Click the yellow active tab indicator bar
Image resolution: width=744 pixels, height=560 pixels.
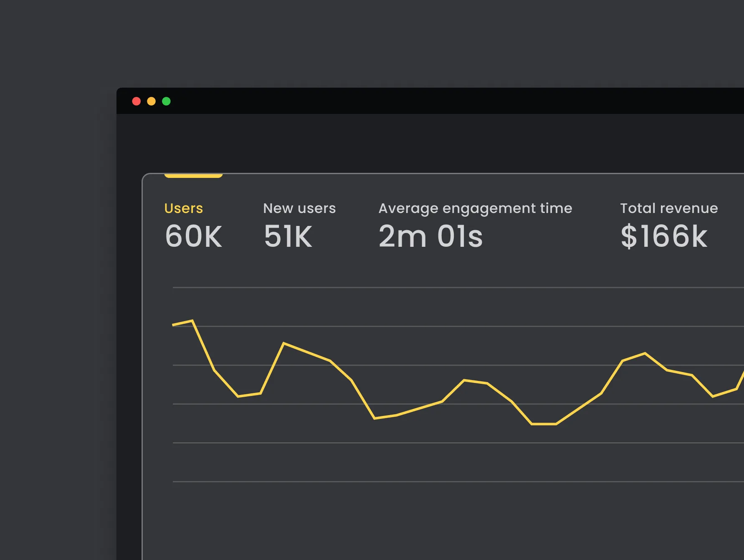193,176
